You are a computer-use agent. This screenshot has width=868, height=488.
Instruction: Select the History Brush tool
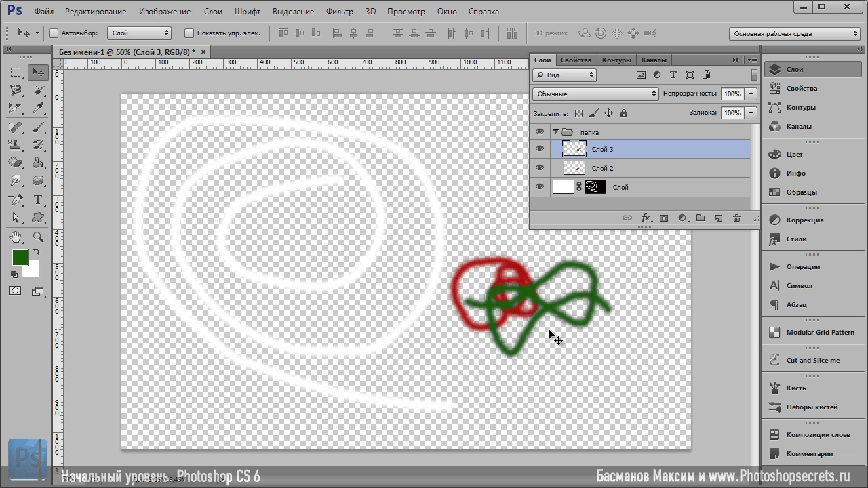[38, 145]
